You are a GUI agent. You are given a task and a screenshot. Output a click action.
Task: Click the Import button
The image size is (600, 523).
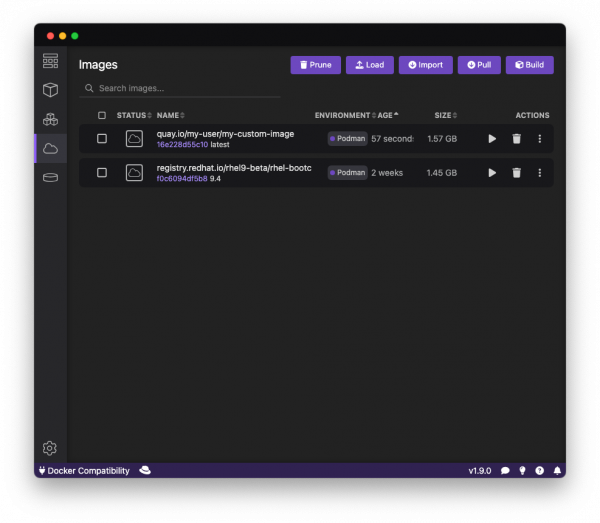coord(426,65)
